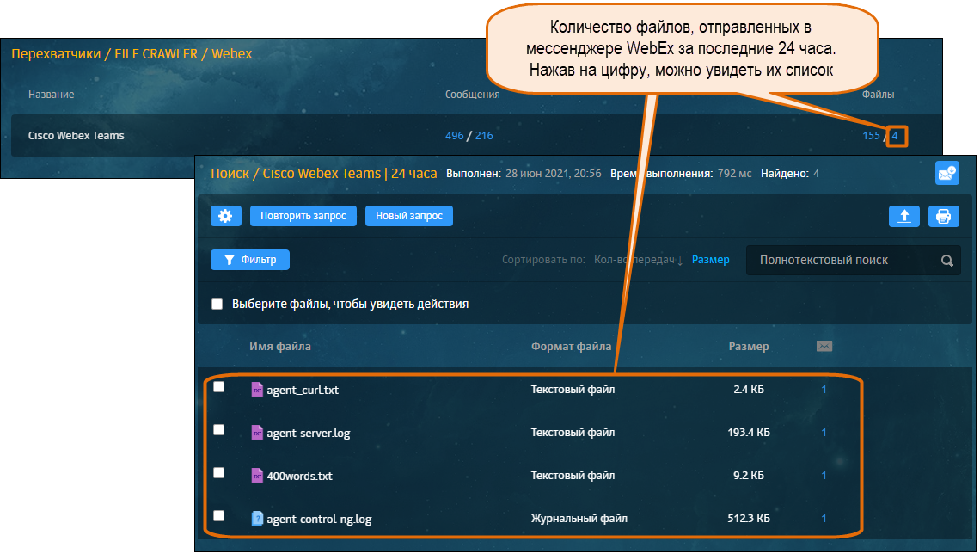
Task: Click the agent-server.log file type icon
Action: click(257, 433)
